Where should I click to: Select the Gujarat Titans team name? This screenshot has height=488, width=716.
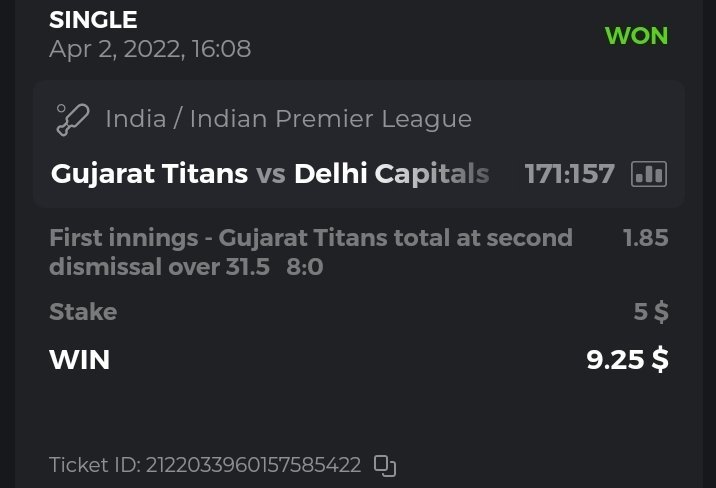(x=149, y=174)
